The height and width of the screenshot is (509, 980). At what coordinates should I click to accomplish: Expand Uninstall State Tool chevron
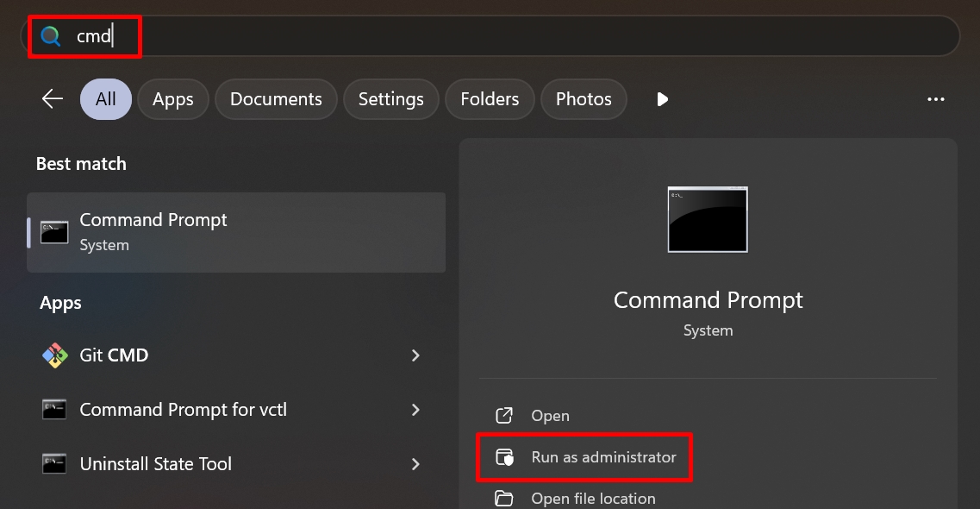[x=415, y=464]
